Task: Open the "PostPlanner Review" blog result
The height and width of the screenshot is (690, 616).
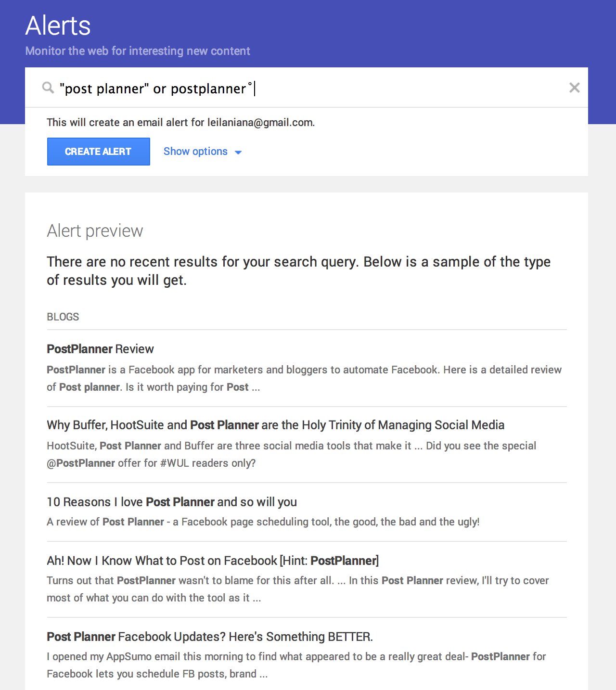Action: pos(100,349)
